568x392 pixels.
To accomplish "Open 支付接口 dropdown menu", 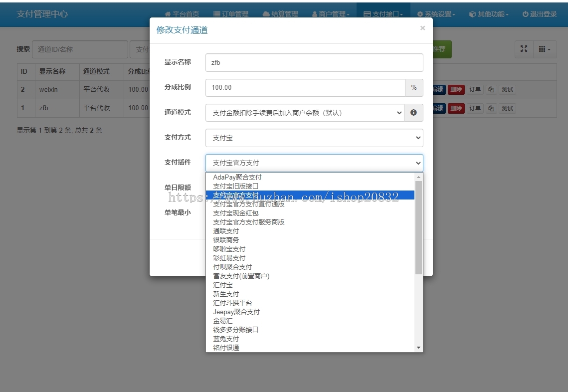I will pyautogui.click(x=383, y=14).
